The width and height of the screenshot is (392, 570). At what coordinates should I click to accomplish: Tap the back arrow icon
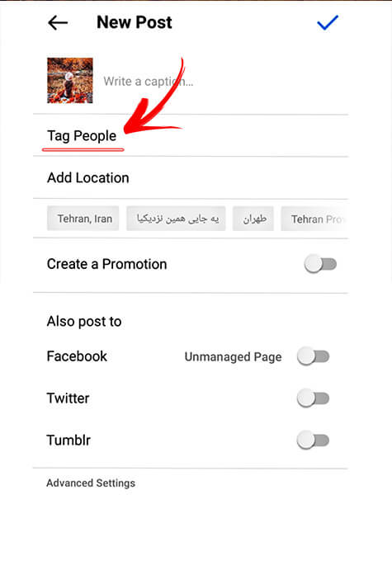click(58, 23)
